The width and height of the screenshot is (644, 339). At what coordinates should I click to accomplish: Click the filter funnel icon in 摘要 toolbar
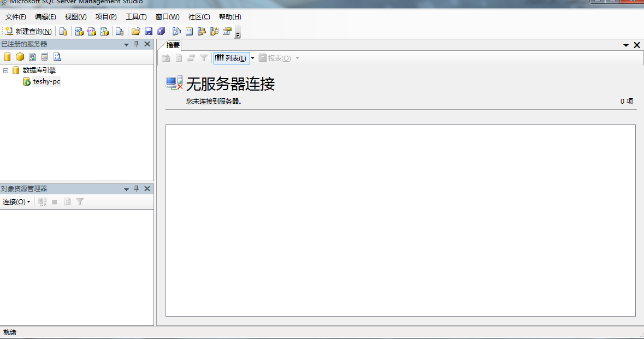click(x=204, y=58)
